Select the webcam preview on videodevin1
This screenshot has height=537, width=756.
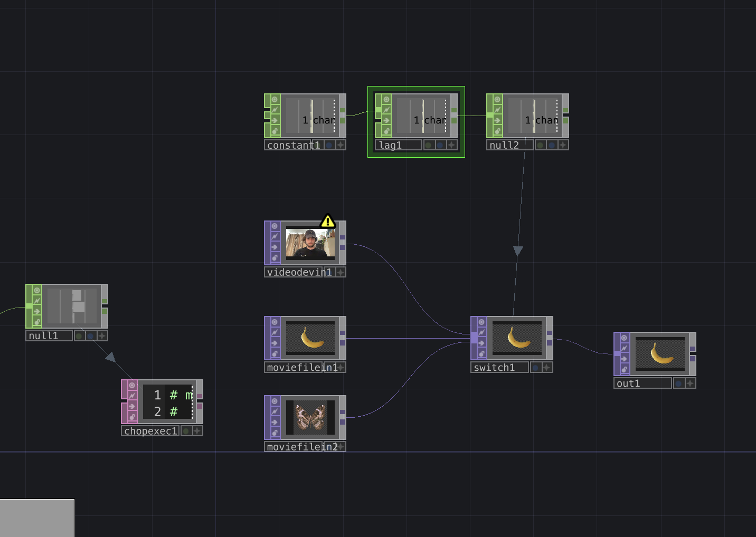(x=310, y=243)
